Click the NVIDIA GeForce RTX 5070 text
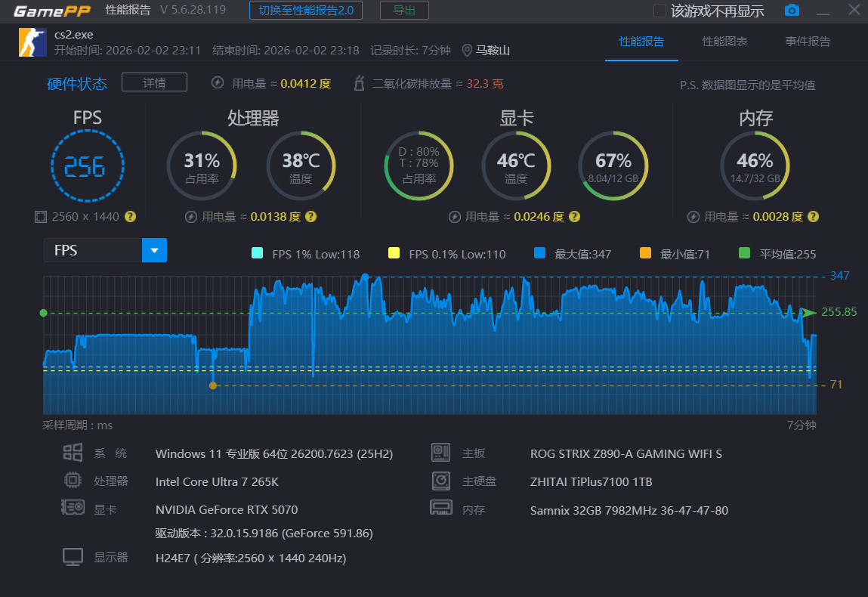This screenshot has width=868, height=597. 227,509
